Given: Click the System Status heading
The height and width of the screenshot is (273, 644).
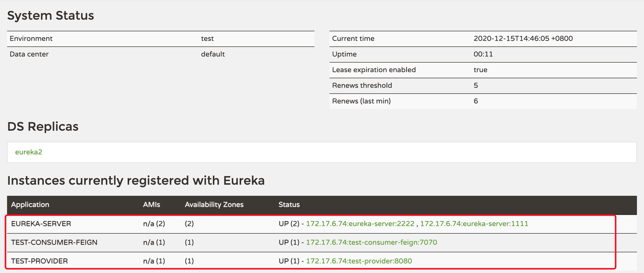Looking at the screenshot, I should pyautogui.click(x=50, y=15).
